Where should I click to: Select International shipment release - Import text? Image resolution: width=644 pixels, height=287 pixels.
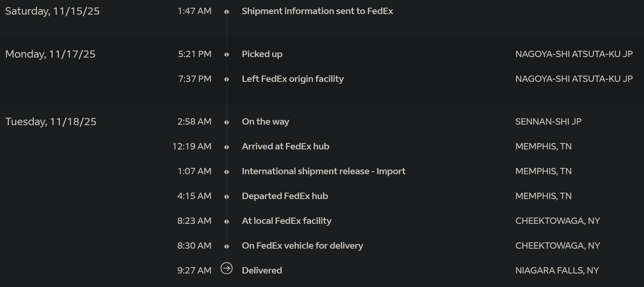pos(324,171)
